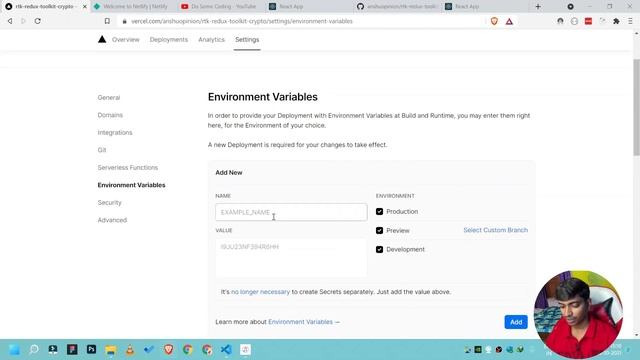This screenshot has width=640, height=360.
Task: Reload the page with the refresh icon
Action: point(38,21)
